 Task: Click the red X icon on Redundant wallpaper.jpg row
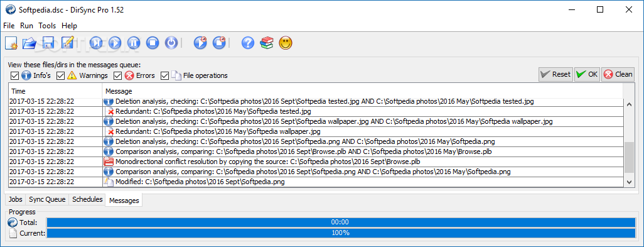click(x=110, y=131)
